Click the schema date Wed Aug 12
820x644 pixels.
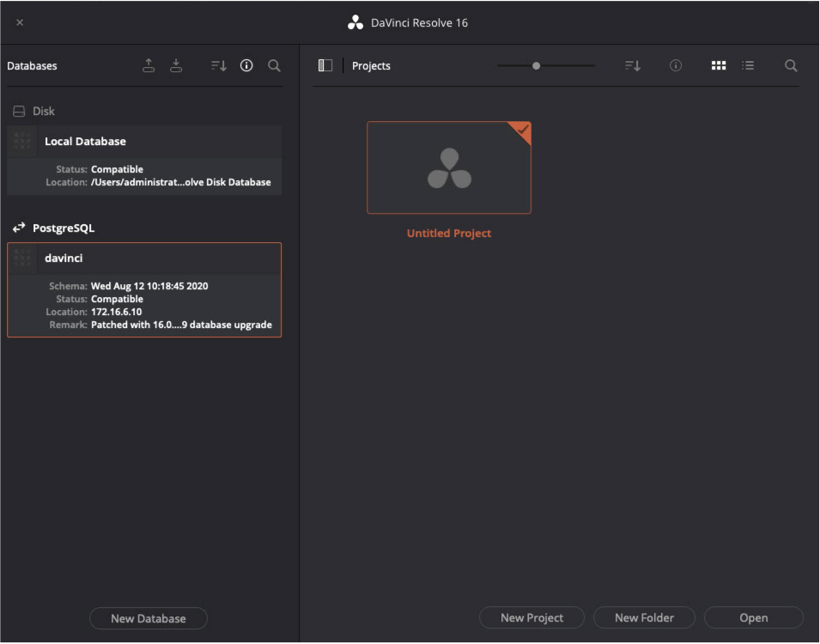click(149, 286)
